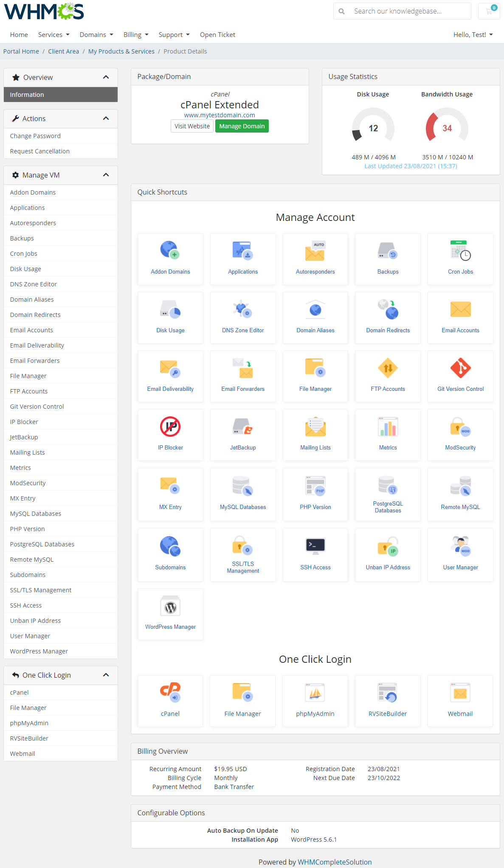
Task: Select Change Password in Actions sidebar
Action: 61,136
